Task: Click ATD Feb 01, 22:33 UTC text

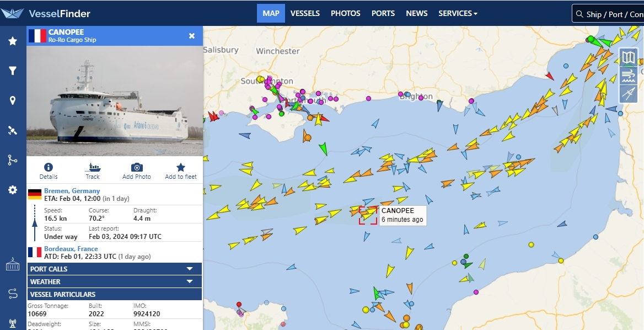Action: [x=80, y=257]
